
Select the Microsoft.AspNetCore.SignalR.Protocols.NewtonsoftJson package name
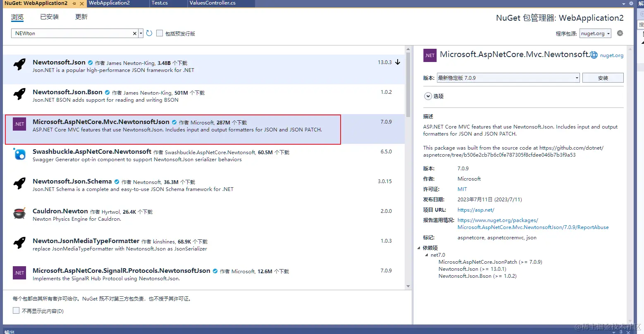coord(122,271)
